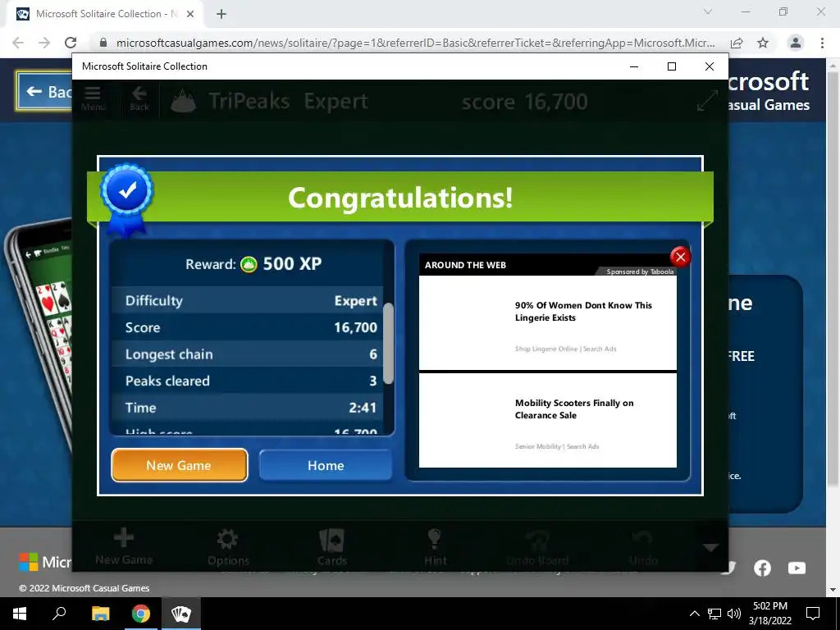Open the dimmed Menu hamburger icon
Viewport: 840px width, 630px height.
pyautogui.click(x=94, y=99)
